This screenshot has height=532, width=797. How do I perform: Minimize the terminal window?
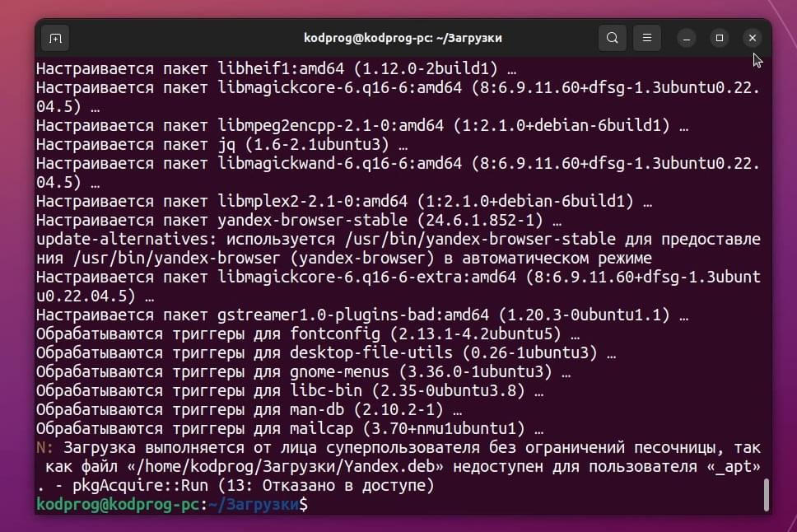pyautogui.click(x=686, y=38)
